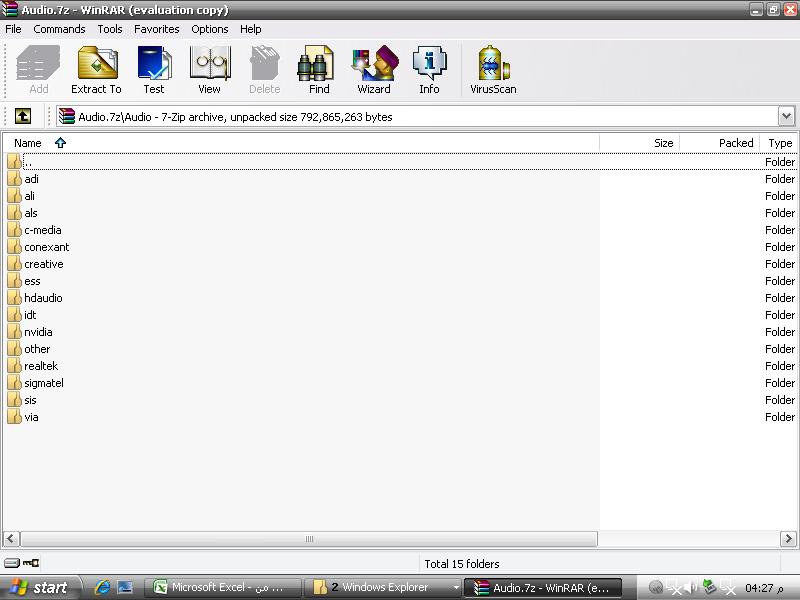
Task: Select the conexant folder icon
Action: coord(15,247)
